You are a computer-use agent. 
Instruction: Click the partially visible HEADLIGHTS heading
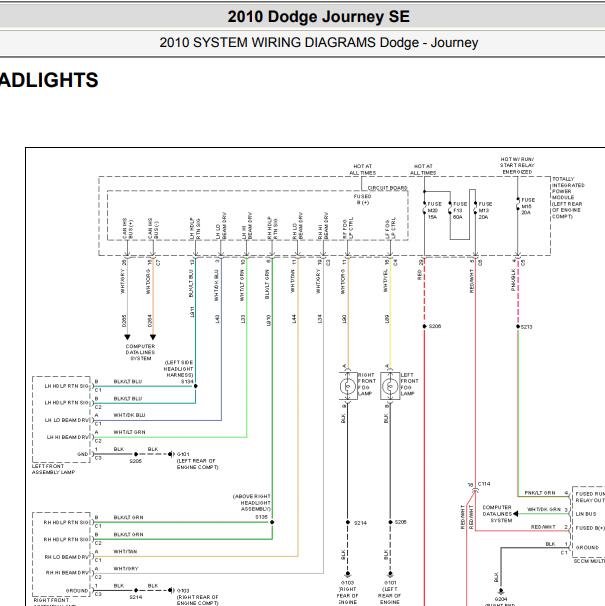point(49,80)
